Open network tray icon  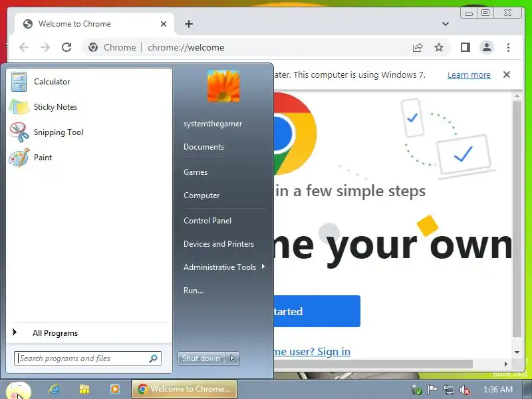click(x=449, y=390)
